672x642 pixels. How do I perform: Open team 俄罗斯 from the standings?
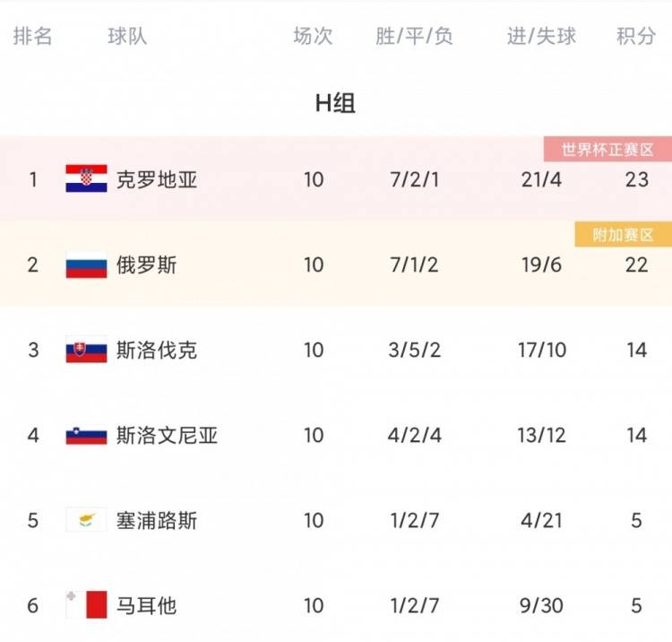pyautogui.click(x=146, y=265)
